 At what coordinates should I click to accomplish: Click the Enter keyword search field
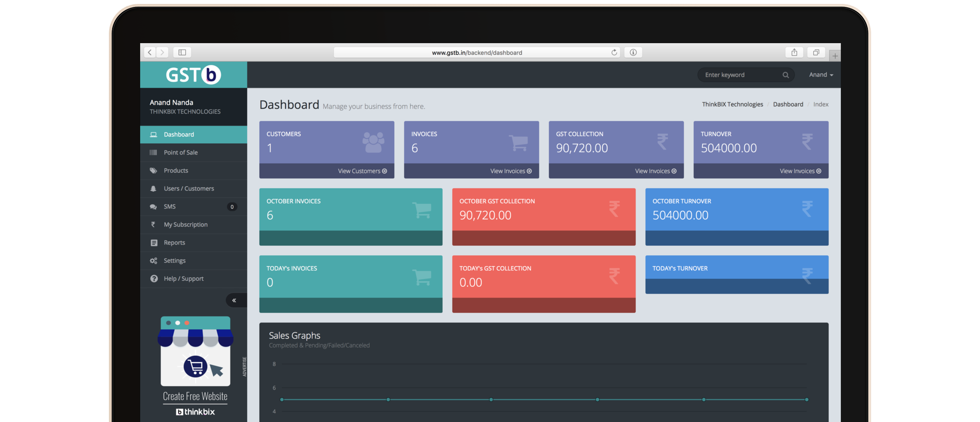(x=740, y=75)
